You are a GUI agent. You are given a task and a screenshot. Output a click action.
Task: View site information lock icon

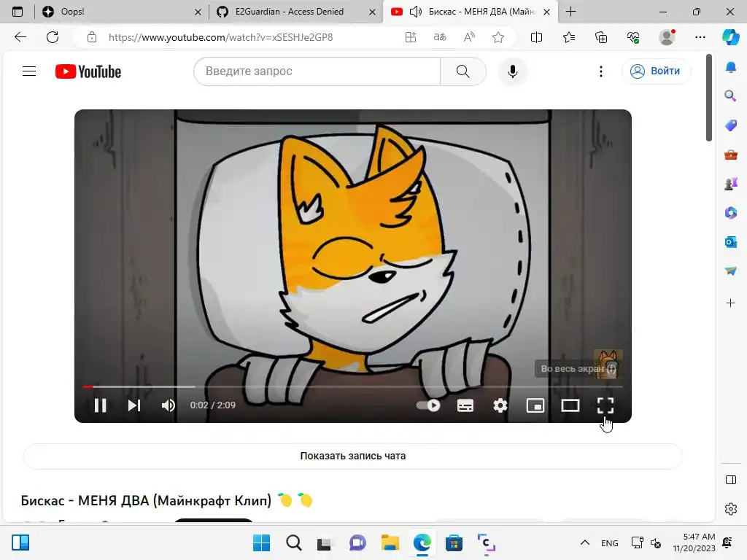[92, 37]
